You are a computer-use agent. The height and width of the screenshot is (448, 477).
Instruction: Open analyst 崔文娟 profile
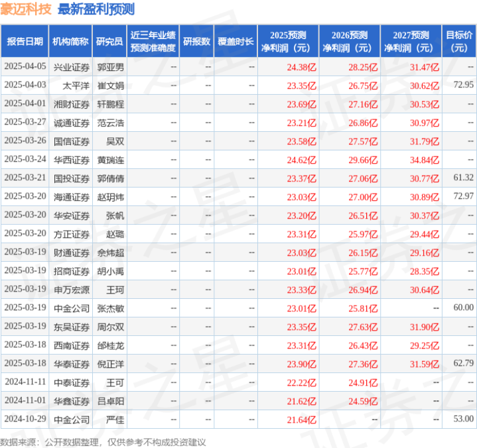point(110,85)
